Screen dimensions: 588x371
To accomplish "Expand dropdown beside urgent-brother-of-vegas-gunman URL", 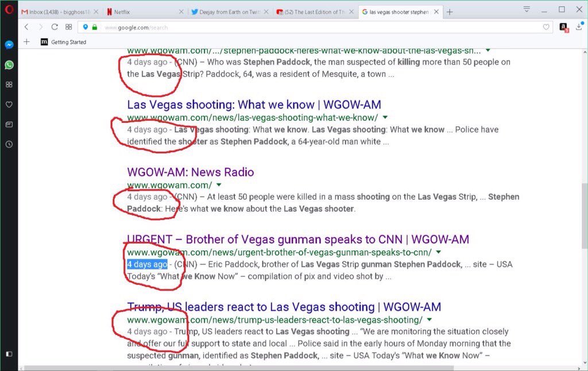I will (x=438, y=252).
